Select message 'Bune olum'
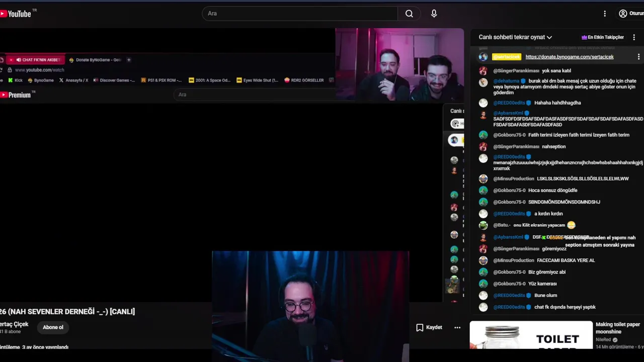644x362 pixels. [x=545, y=296]
